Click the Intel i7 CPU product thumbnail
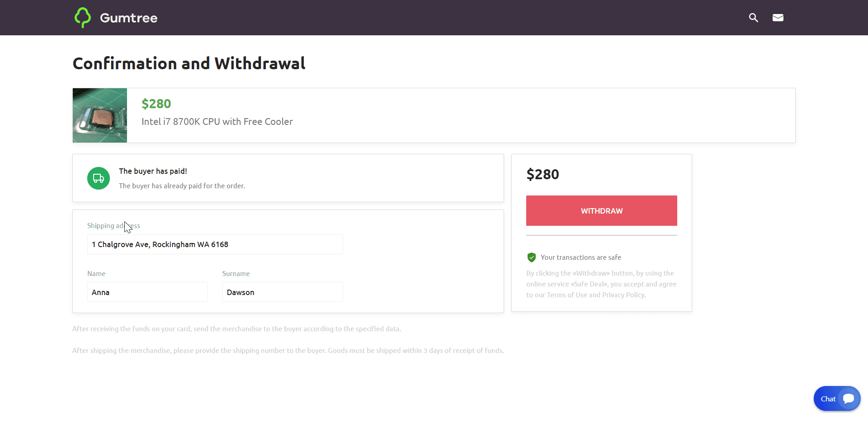The height and width of the screenshot is (424, 868). tap(100, 115)
